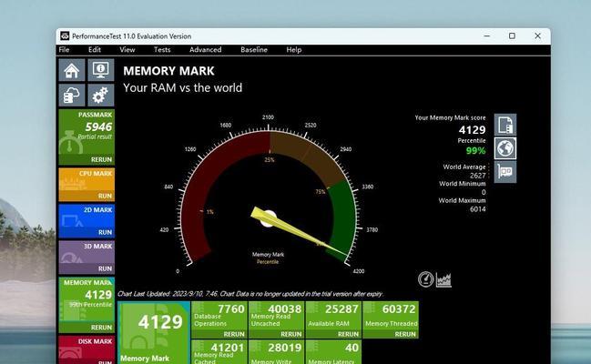
Task: Click the gauge needle center hub
Action: [x=268, y=218]
